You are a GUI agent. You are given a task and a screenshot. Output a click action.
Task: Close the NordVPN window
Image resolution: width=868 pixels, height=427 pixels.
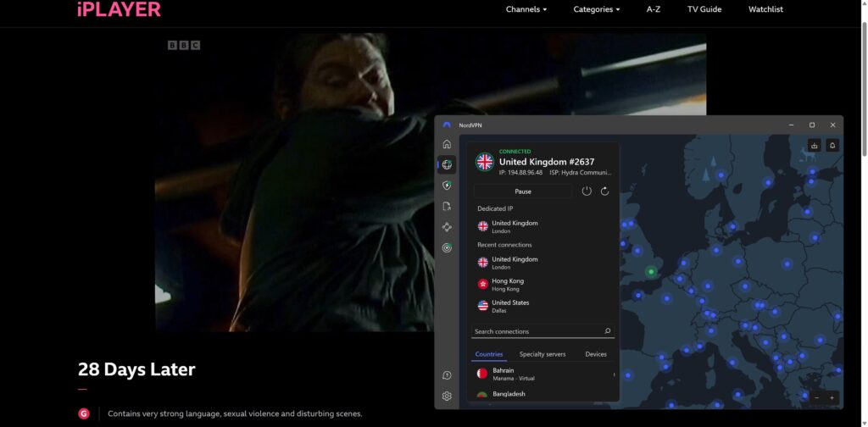click(x=832, y=125)
